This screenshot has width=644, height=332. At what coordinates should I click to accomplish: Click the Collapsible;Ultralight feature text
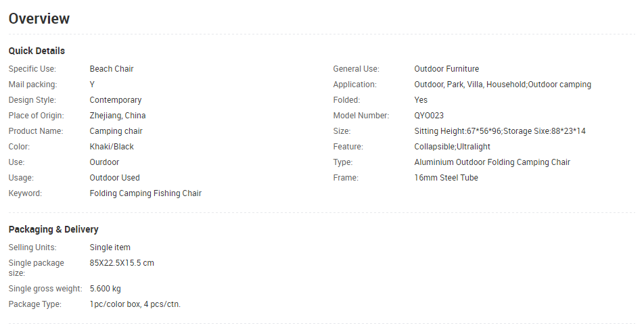click(x=452, y=147)
